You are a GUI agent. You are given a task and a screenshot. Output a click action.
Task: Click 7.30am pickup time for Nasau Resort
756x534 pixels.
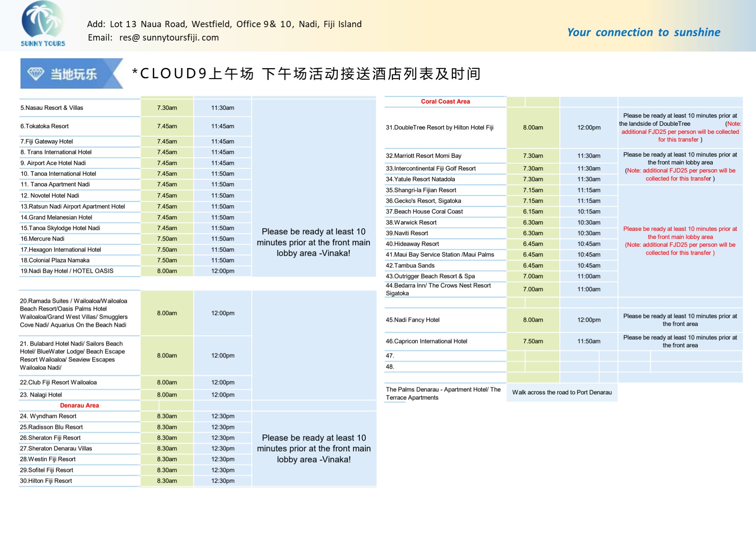167,108
